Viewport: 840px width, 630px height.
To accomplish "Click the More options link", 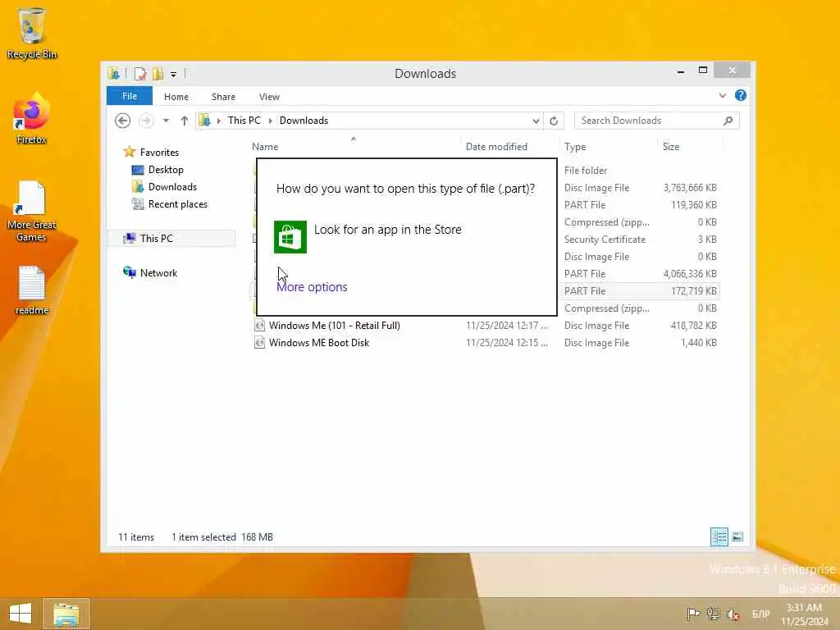I will click(x=312, y=287).
